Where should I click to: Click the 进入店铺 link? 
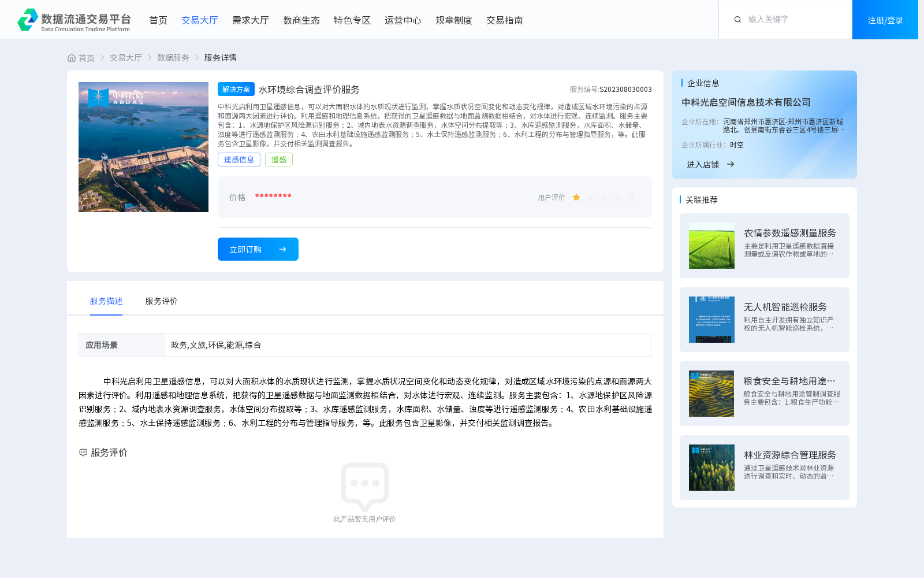point(703,165)
